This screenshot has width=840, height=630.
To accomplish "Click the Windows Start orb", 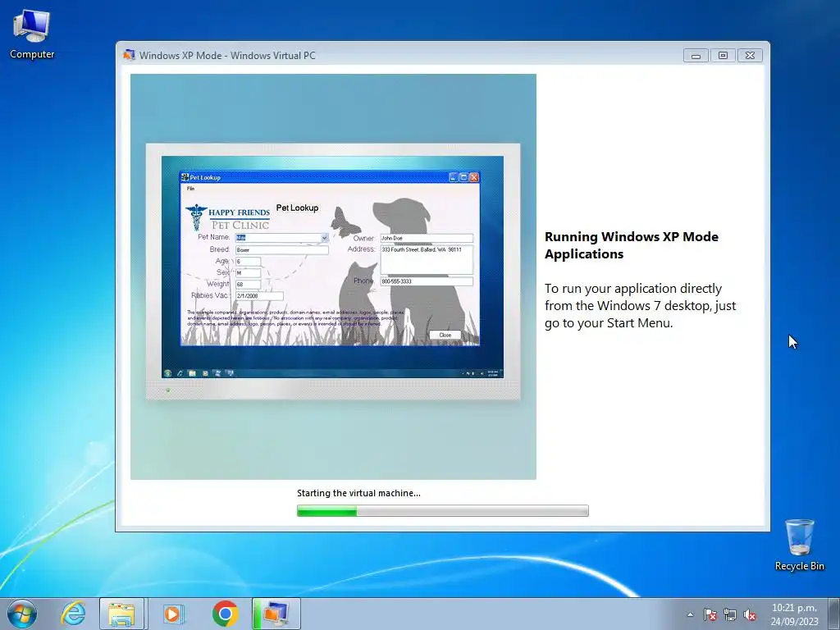I will [x=22, y=614].
